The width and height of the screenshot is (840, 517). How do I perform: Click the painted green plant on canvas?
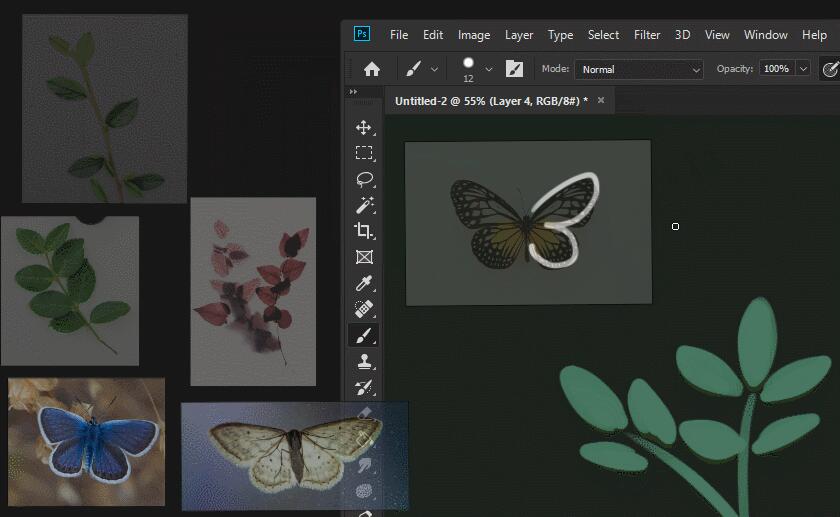coord(696,407)
